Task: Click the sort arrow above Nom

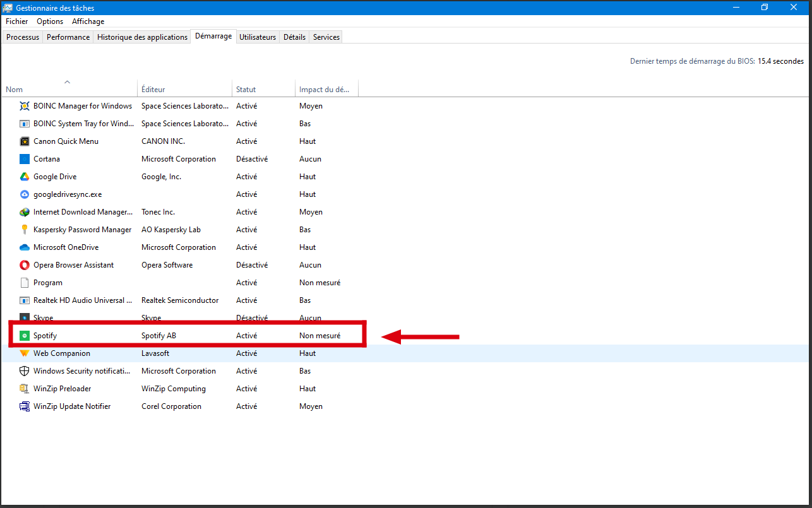Action: tap(68, 82)
